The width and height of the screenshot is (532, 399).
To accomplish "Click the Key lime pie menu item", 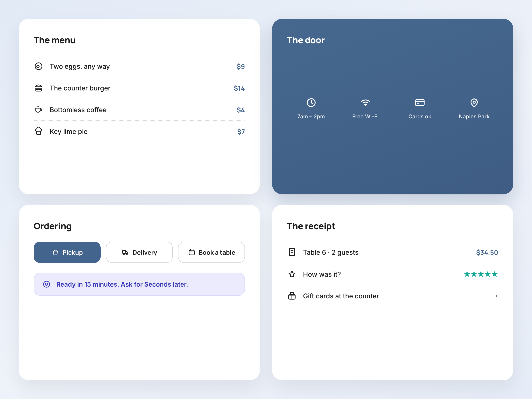I will coord(139,131).
